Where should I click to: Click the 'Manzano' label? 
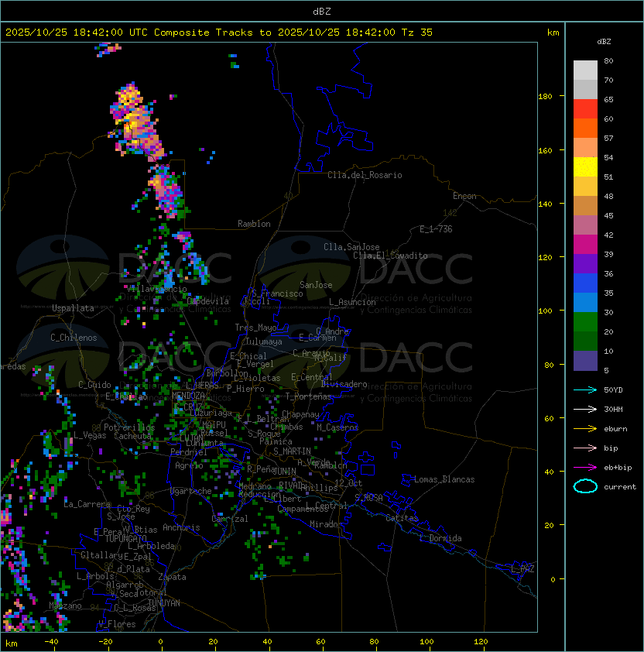65,606
